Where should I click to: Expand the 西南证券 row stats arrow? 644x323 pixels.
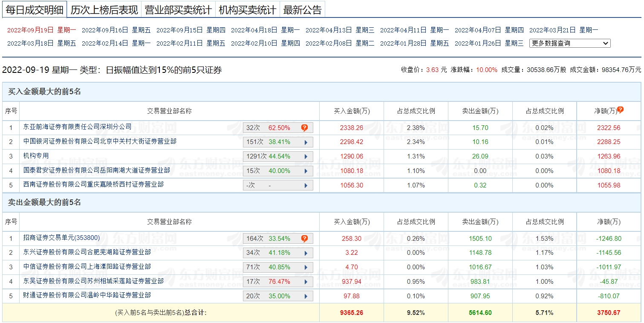point(306,186)
